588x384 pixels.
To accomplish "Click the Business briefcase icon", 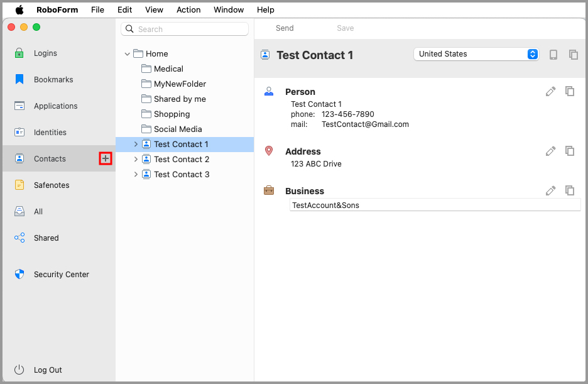I will (269, 190).
